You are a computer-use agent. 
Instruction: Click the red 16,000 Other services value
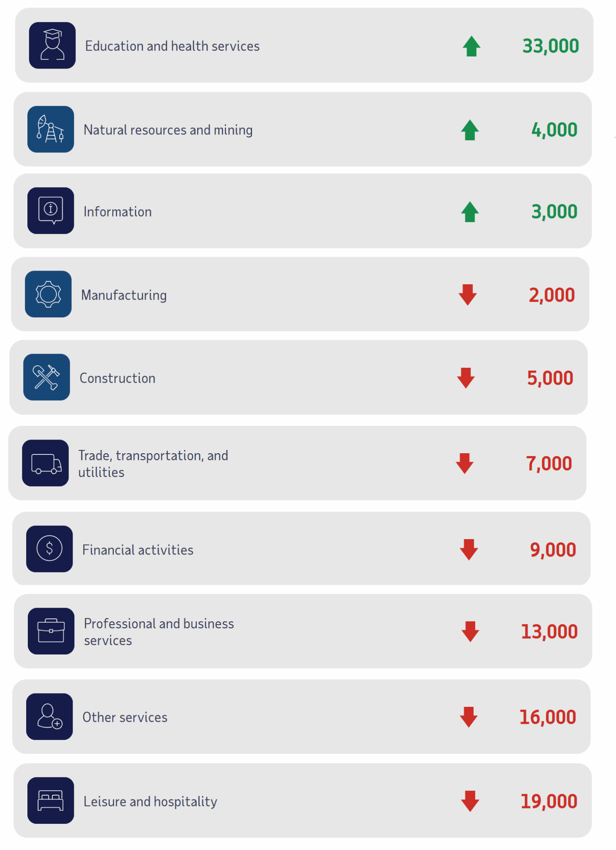tap(548, 717)
